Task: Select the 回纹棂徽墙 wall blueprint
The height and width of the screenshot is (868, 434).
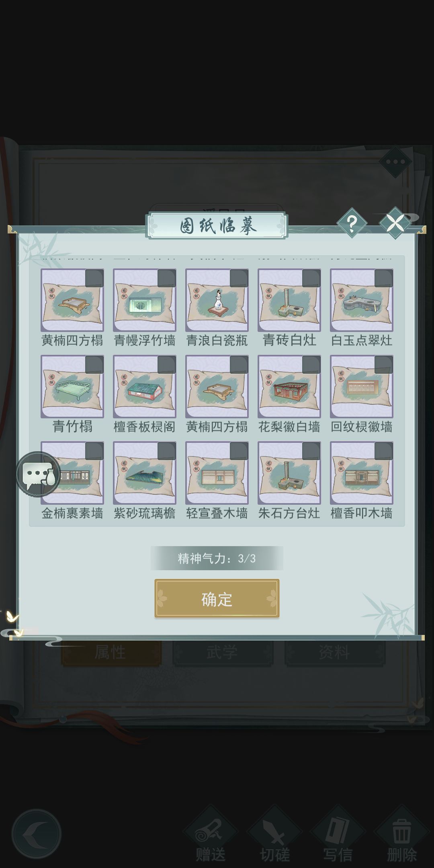Action: click(362, 387)
